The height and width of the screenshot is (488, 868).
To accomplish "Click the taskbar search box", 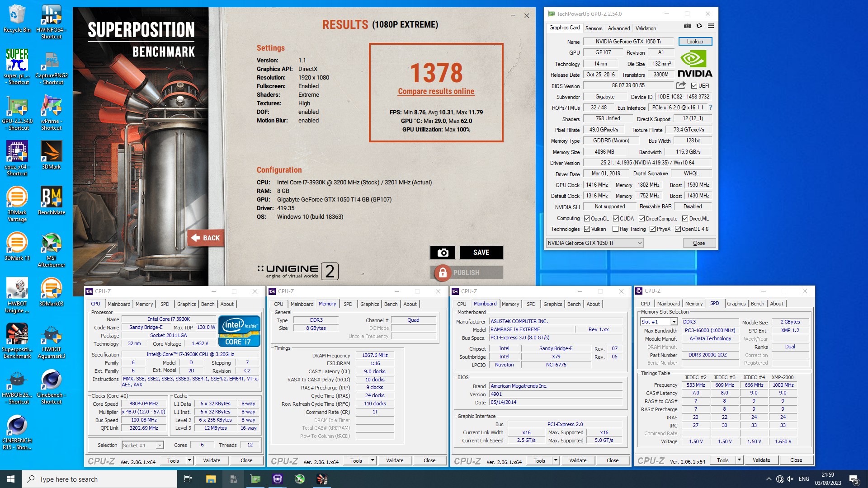I will click(x=99, y=479).
